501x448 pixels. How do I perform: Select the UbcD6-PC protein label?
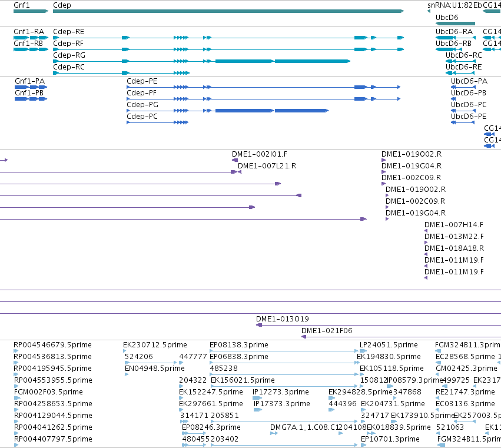click(x=469, y=105)
